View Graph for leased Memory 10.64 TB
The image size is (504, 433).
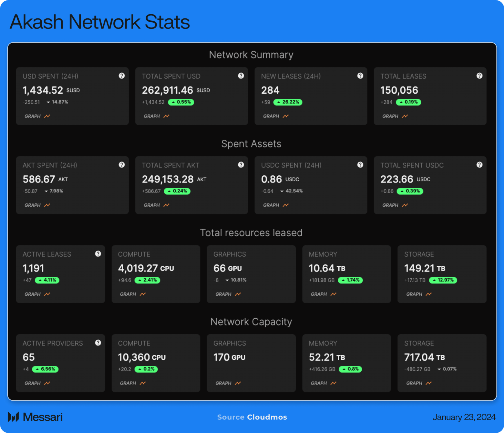pyautogui.click(x=323, y=294)
